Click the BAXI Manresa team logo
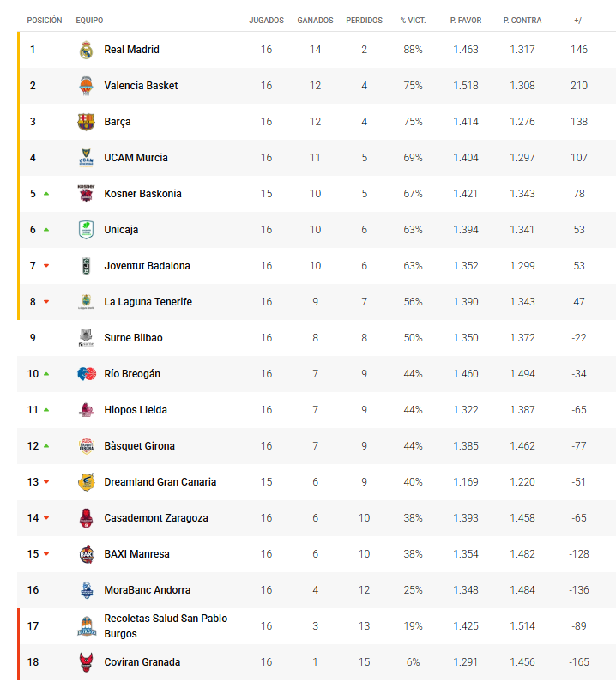Screen dimensions: 616x682 (86, 554)
